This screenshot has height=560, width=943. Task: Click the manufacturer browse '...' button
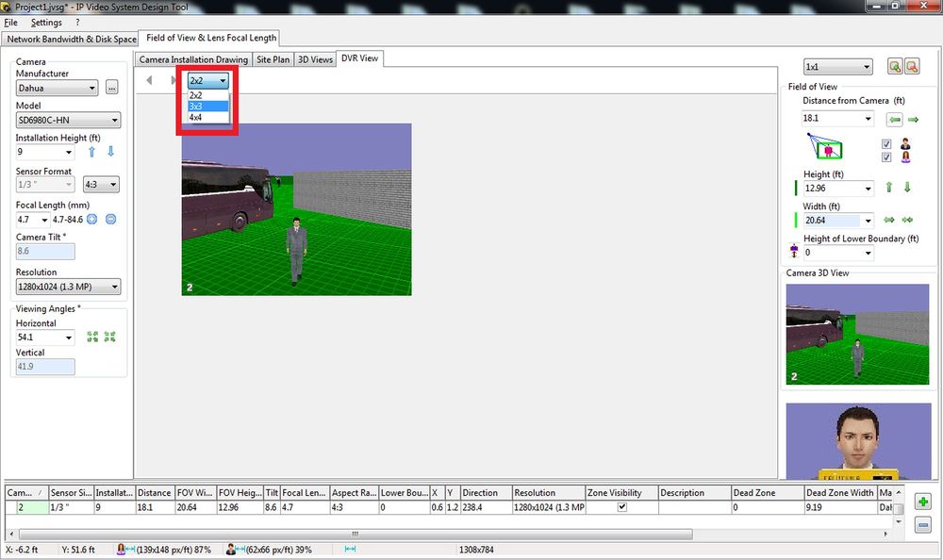pyautogui.click(x=112, y=89)
